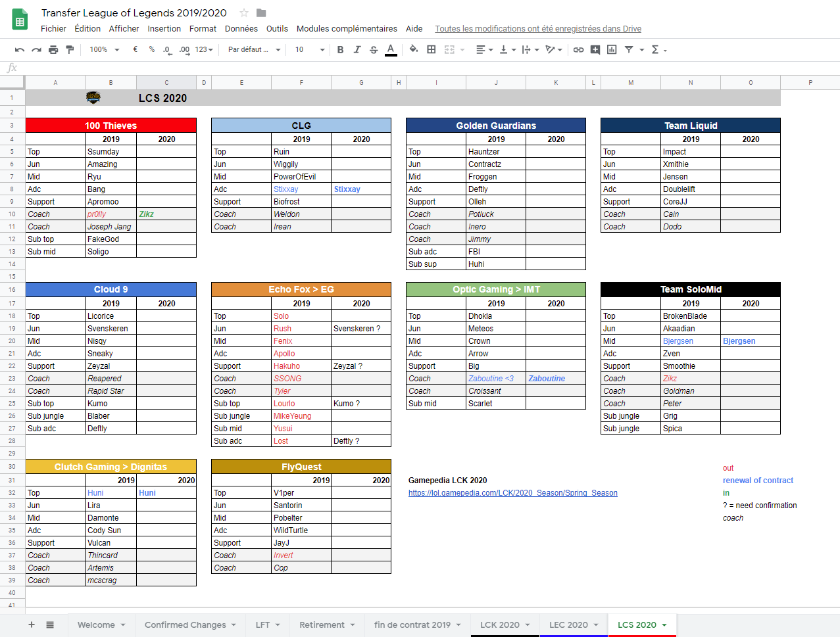This screenshot has height=637, width=840.
Task: Open the Données menu
Action: (x=241, y=29)
